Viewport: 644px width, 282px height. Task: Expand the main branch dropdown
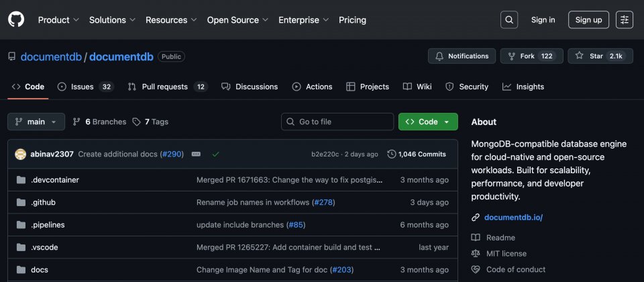click(x=36, y=122)
